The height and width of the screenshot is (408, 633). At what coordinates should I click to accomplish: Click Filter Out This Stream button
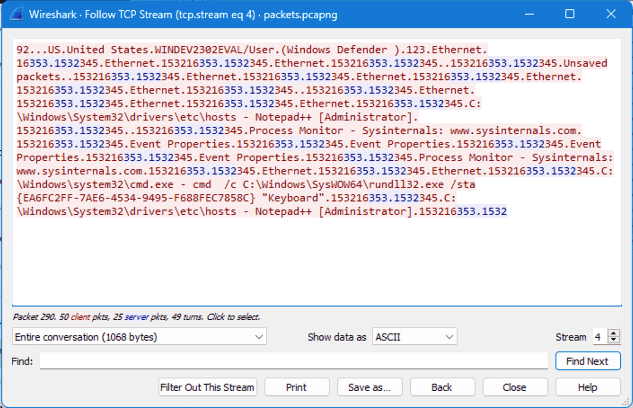(x=209, y=387)
